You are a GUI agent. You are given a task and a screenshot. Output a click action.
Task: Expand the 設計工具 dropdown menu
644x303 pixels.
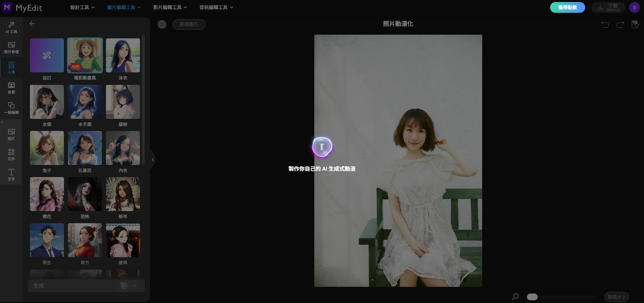82,7
